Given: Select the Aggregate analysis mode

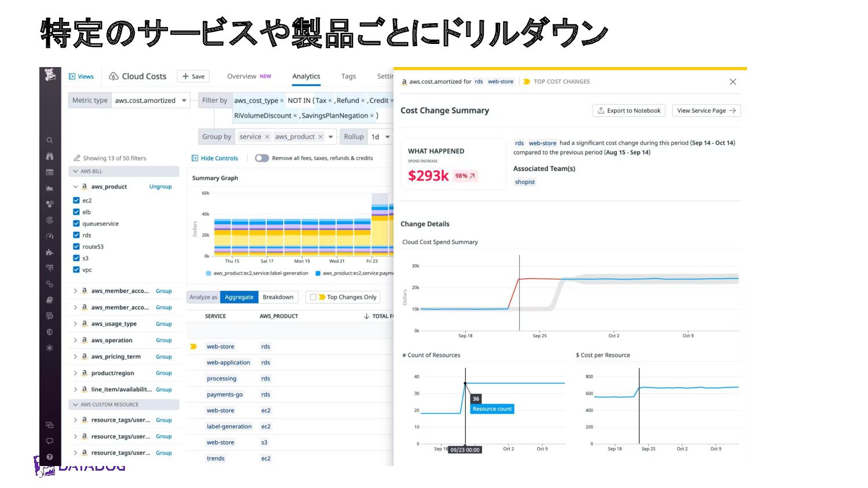Looking at the screenshot, I should point(239,297).
